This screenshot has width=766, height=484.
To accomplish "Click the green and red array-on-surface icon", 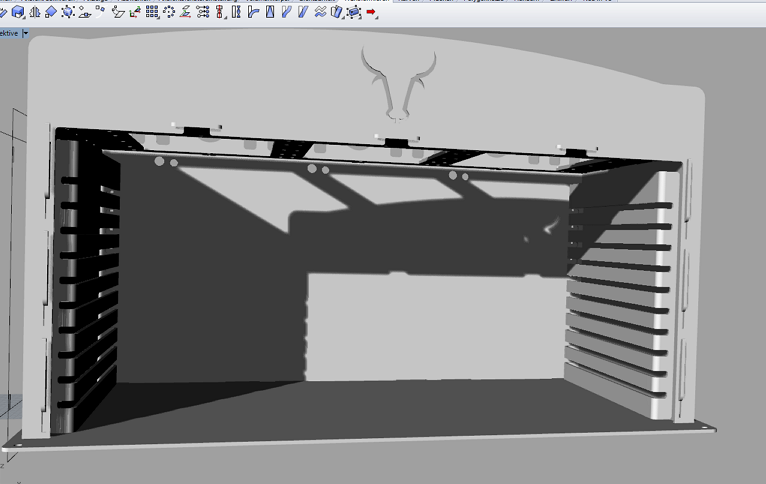I will 186,12.
